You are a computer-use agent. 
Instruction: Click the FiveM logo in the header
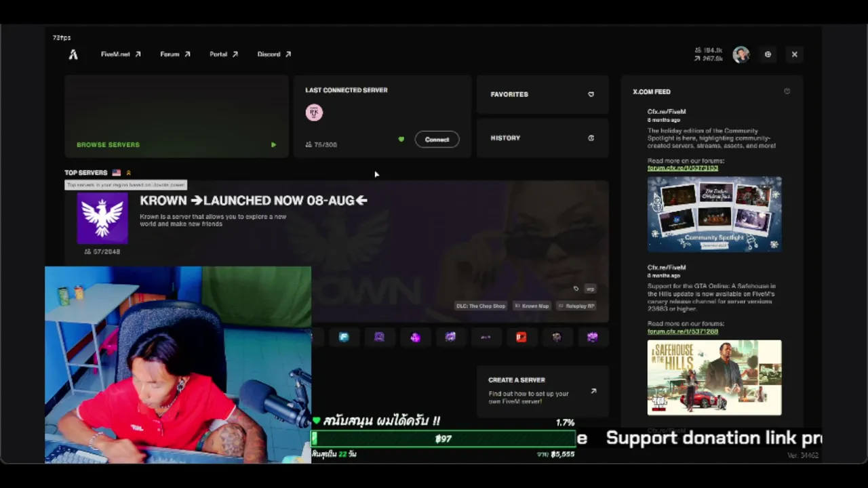pos(73,54)
